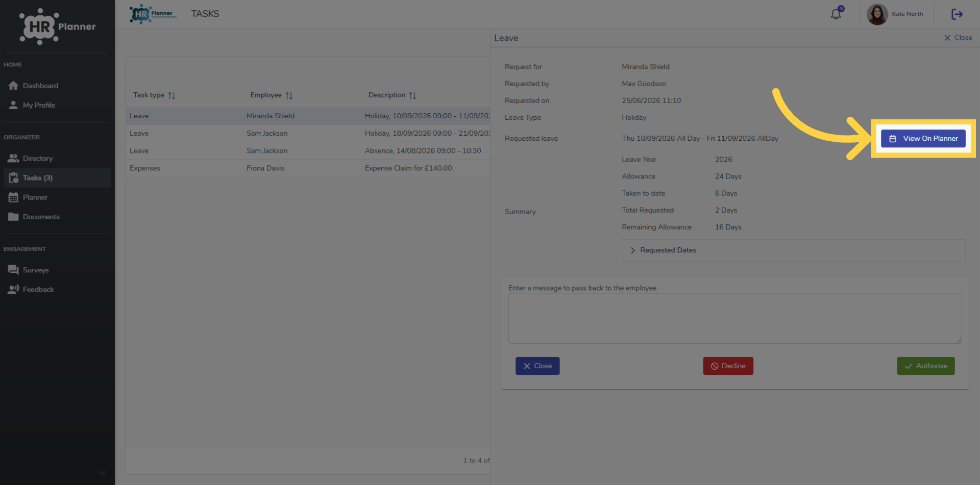Open Feedback in sidebar

[x=57, y=289]
